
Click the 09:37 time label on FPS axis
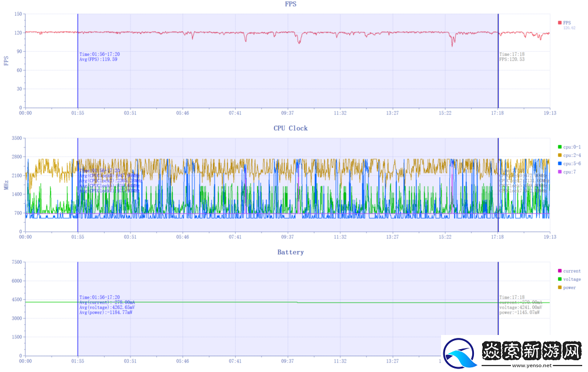[288, 113]
